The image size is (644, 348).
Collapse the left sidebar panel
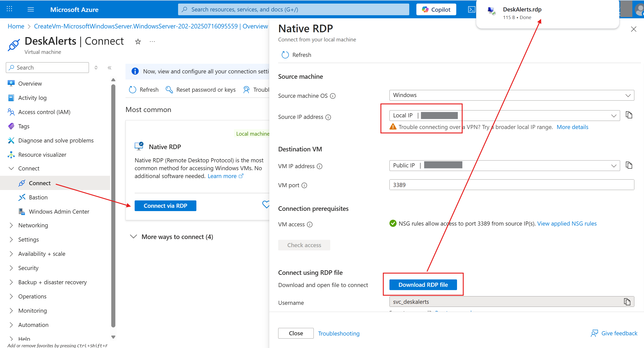(x=109, y=68)
